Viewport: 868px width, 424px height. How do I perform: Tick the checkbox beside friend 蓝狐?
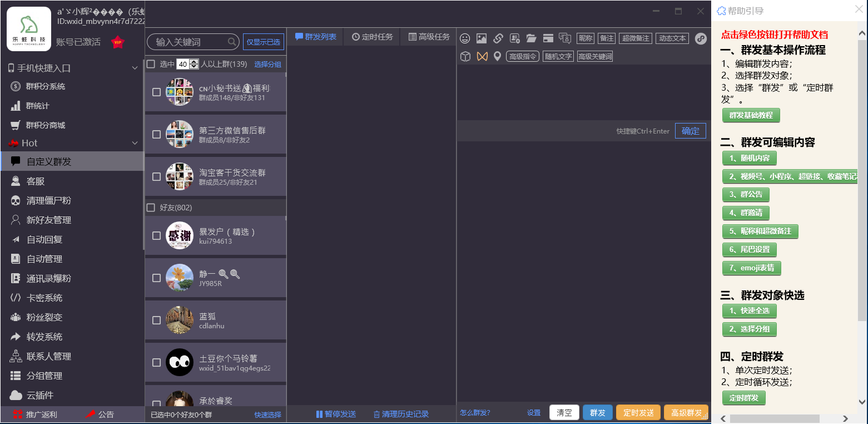click(157, 320)
